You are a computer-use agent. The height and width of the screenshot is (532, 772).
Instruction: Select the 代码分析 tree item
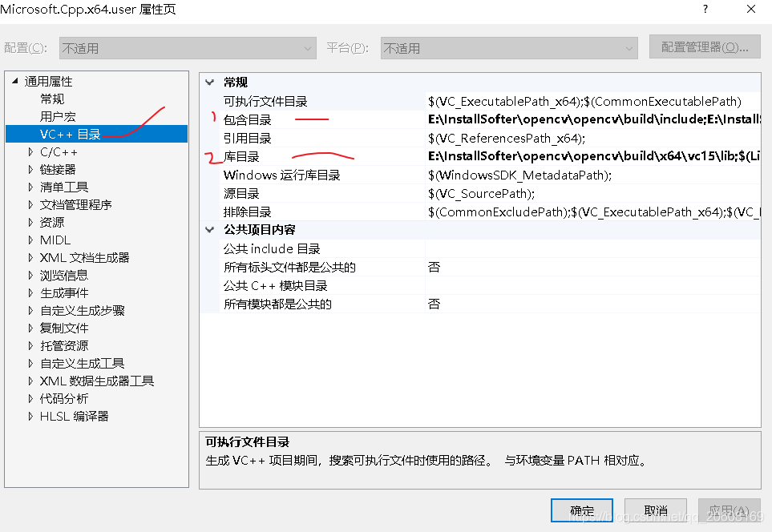pos(63,398)
